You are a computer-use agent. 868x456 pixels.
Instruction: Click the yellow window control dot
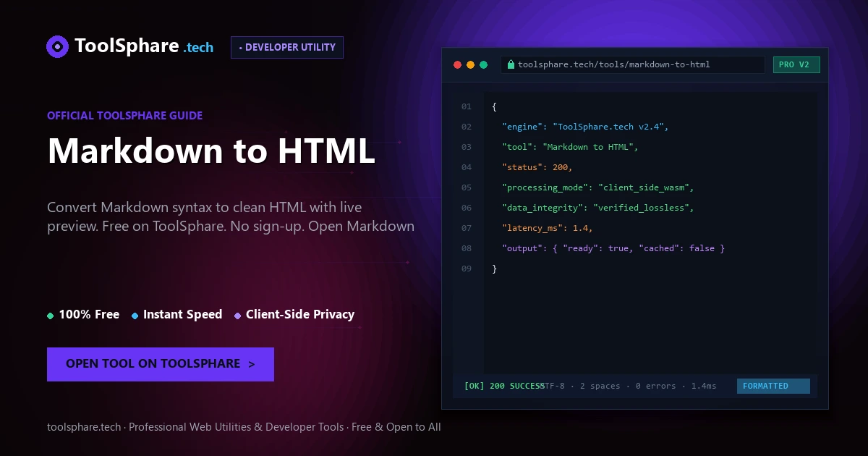470,64
